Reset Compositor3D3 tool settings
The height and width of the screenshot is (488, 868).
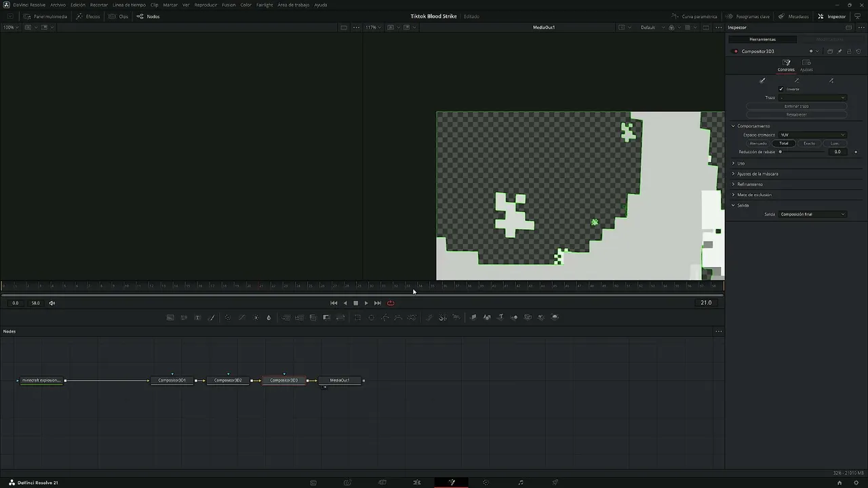(859, 52)
